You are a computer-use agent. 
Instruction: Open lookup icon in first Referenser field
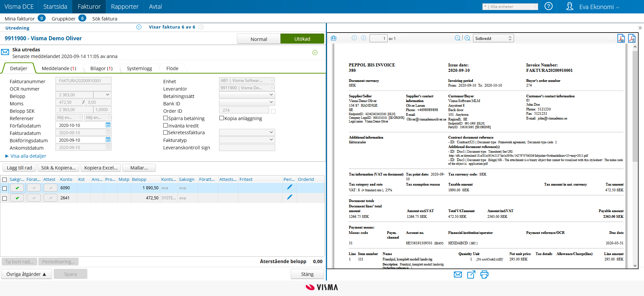point(80,117)
